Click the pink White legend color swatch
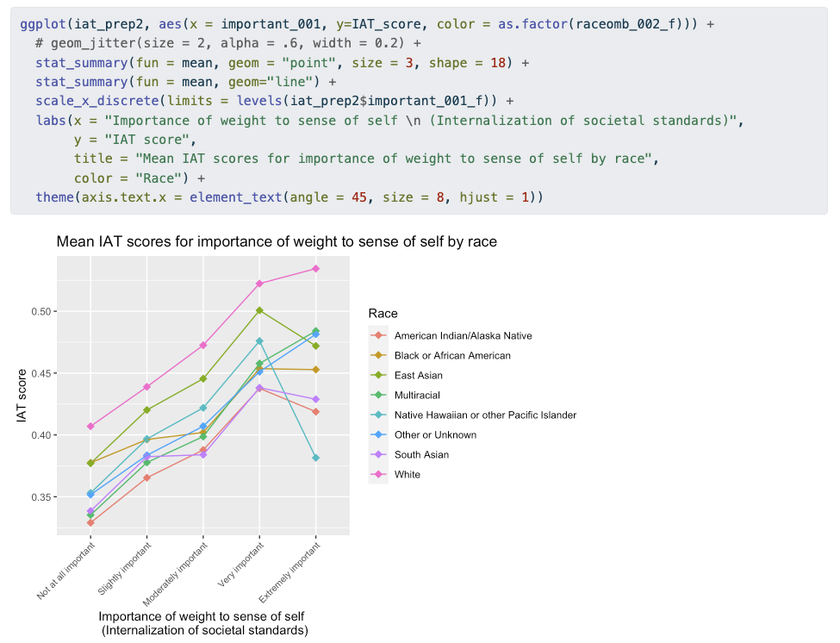Image resolution: width=840 pixels, height=643 pixels. (x=378, y=475)
